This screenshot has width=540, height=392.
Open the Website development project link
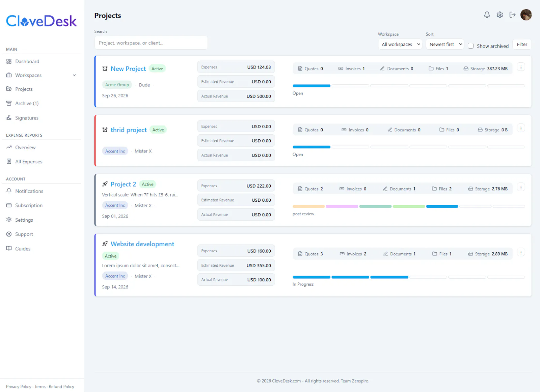(x=142, y=244)
